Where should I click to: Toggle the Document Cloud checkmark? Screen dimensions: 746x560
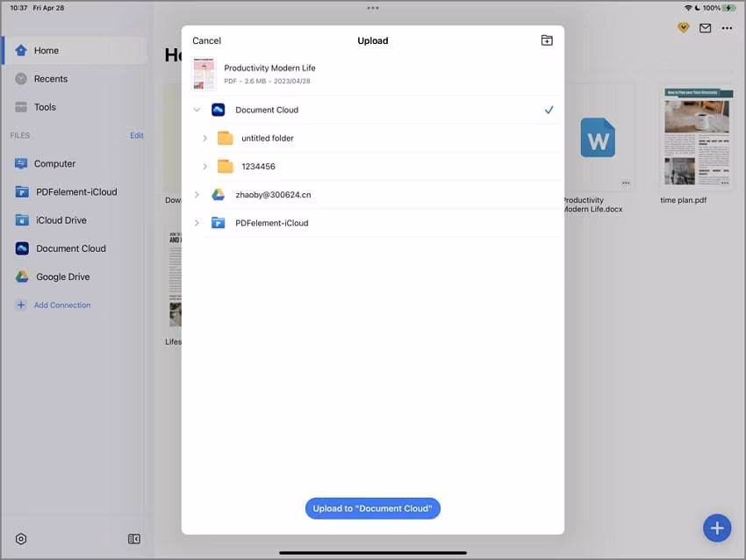549,110
